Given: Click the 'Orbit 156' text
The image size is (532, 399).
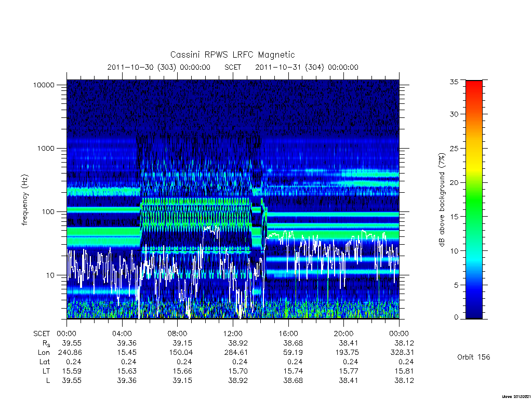Looking at the screenshot, I should pos(473,357).
